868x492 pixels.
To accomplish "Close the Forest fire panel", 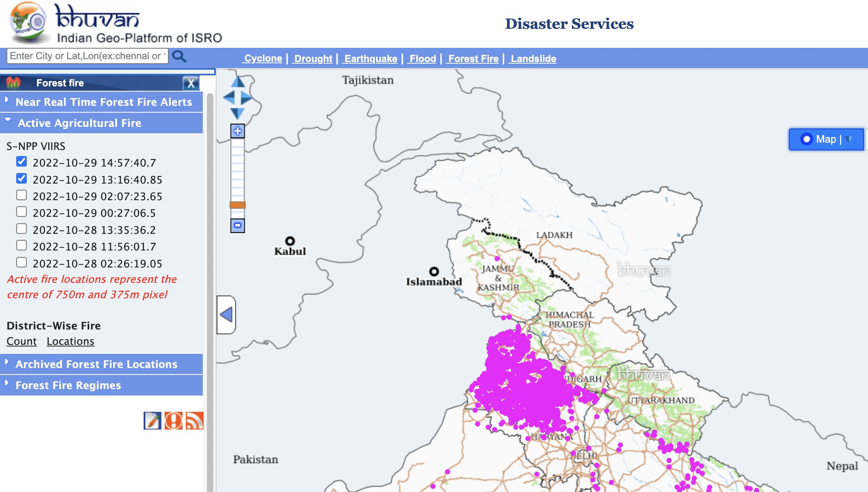I will pyautogui.click(x=191, y=83).
